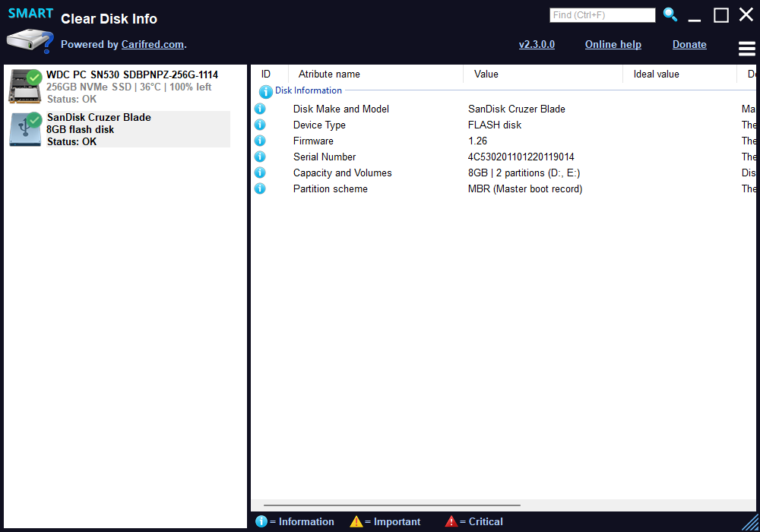
Task: Click the firmware value 1.26
Action: click(x=477, y=141)
